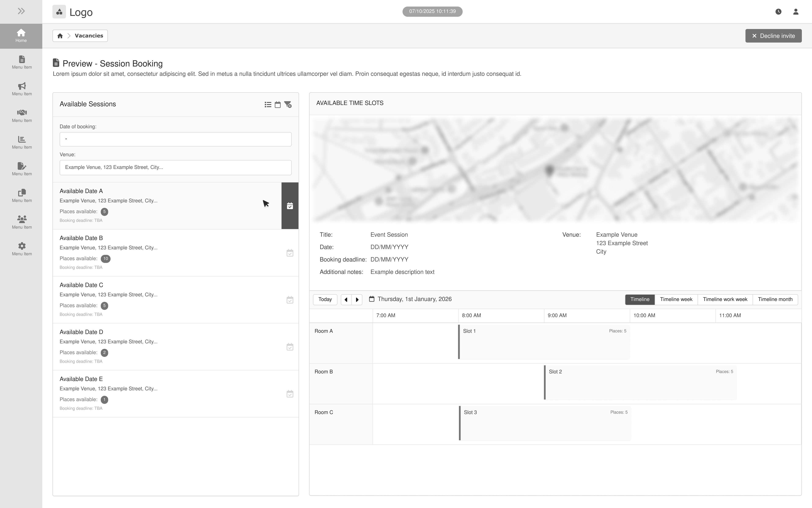Open date picker for Thursday, 1st January, 2026
This screenshot has height=508, width=812.
pos(410,299)
